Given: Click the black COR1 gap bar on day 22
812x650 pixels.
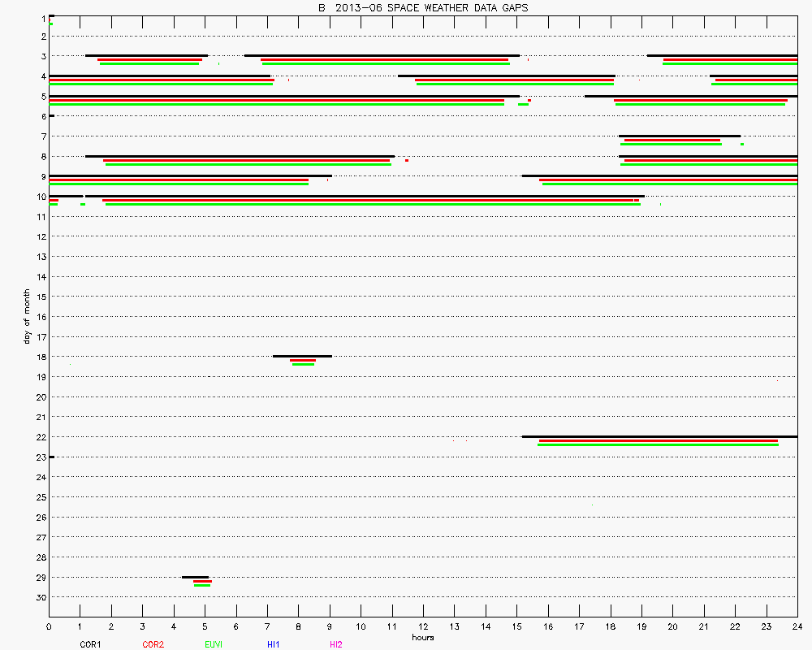Looking at the screenshot, I should click(x=659, y=436).
